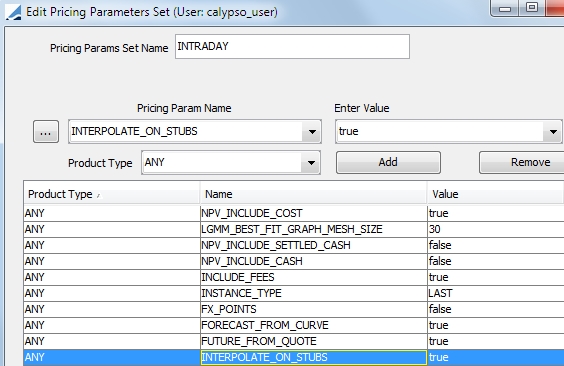
Task: Select the NPV_INCLUDE_SETTLED_CASH name cell
Action: click(314, 245)
